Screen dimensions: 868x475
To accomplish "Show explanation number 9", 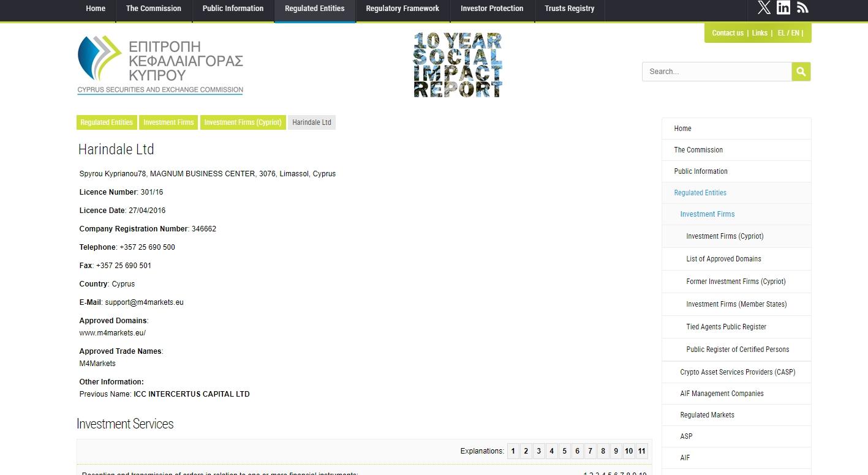I will [x=616, y=451].
